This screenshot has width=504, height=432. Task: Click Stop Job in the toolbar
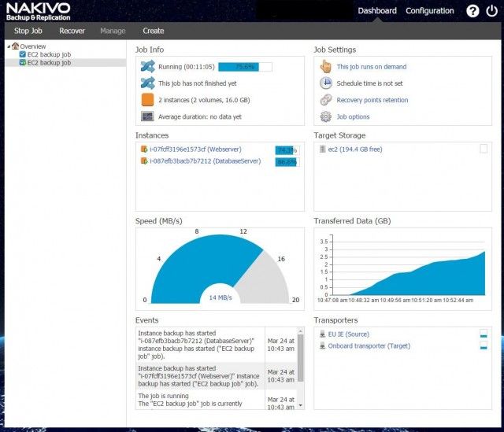[x=28, y=31]
